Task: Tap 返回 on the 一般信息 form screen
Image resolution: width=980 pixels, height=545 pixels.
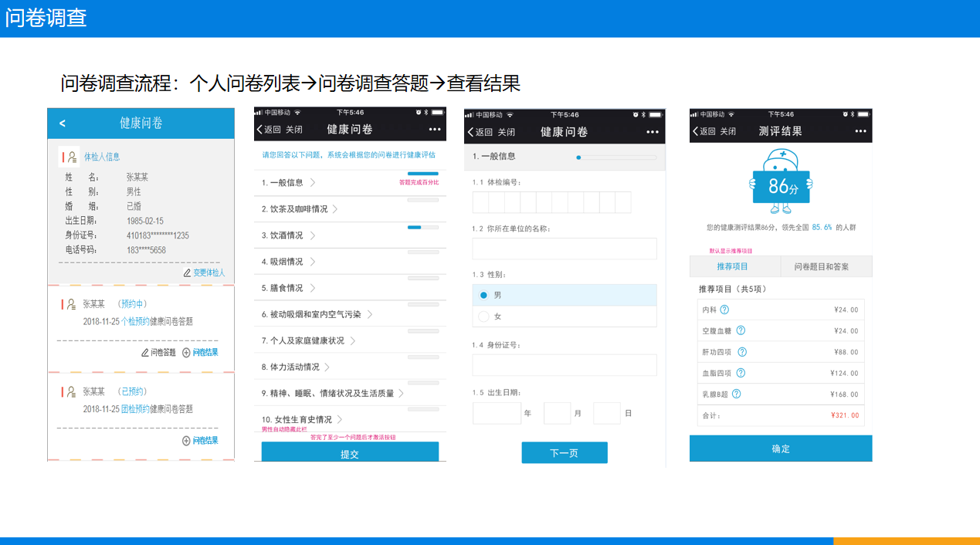Action: 479,132
